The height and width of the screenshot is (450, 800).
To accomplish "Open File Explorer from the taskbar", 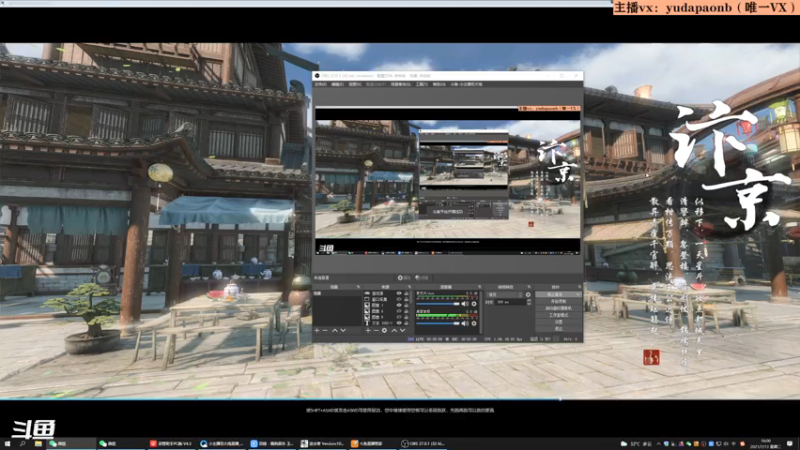I will coord(38,444).
